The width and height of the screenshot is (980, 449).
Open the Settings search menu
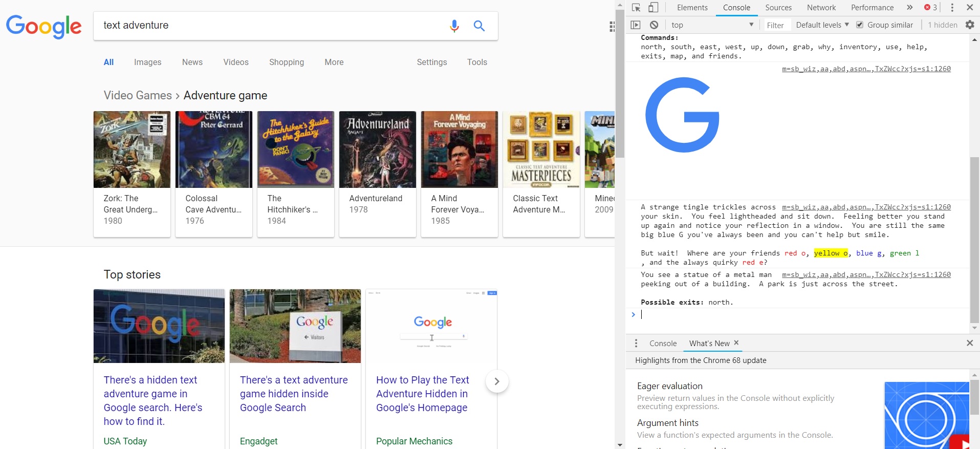click(x=432, y=62)
